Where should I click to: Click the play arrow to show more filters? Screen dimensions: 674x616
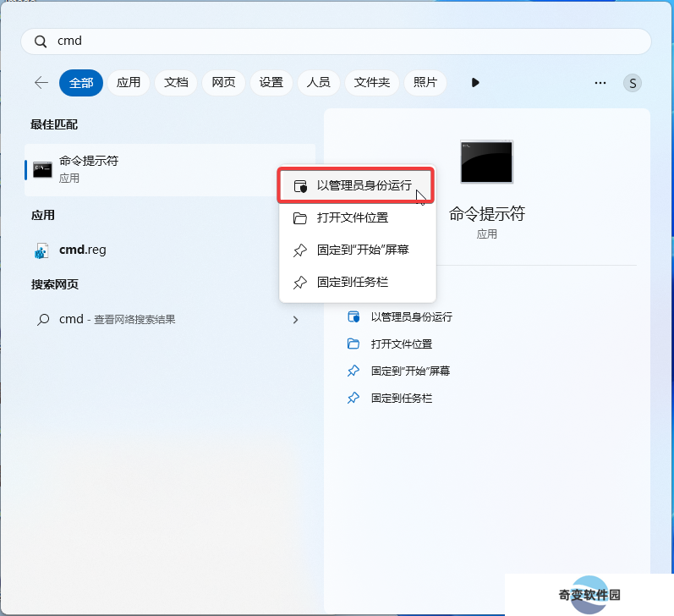[475, 83]
